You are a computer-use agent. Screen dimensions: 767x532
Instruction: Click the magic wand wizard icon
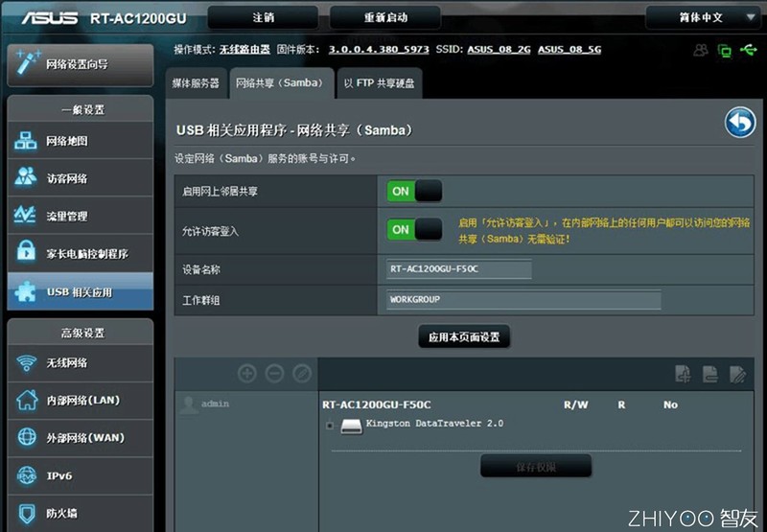point(27,62)
